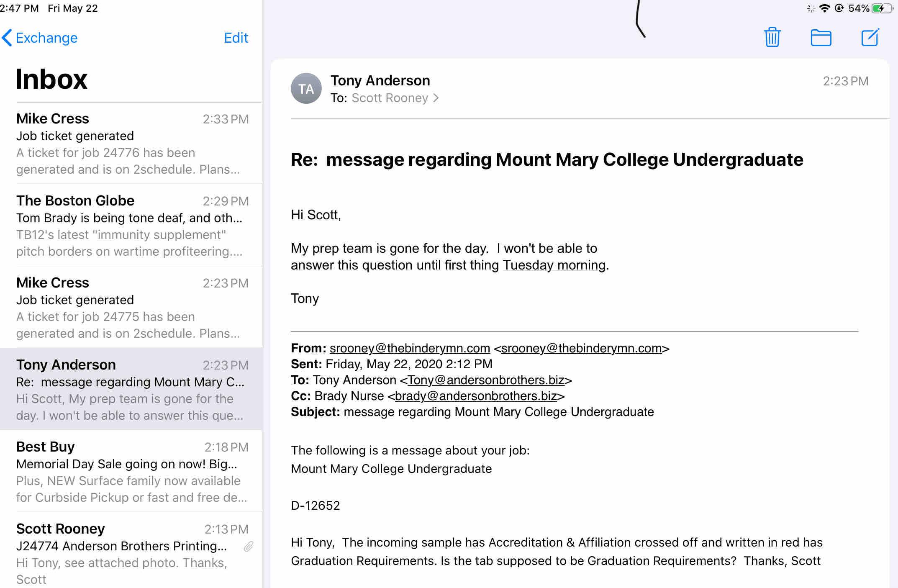The height and width of the screenshot is (588, 898).
Task: Tap the trash icon to delete email
Action: [x=772, y=38]
